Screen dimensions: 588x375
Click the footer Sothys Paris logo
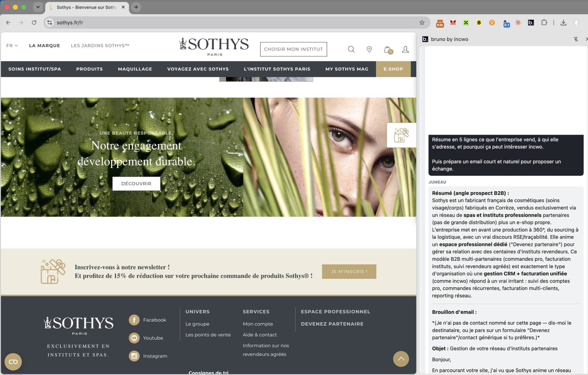tap(79, 325)
